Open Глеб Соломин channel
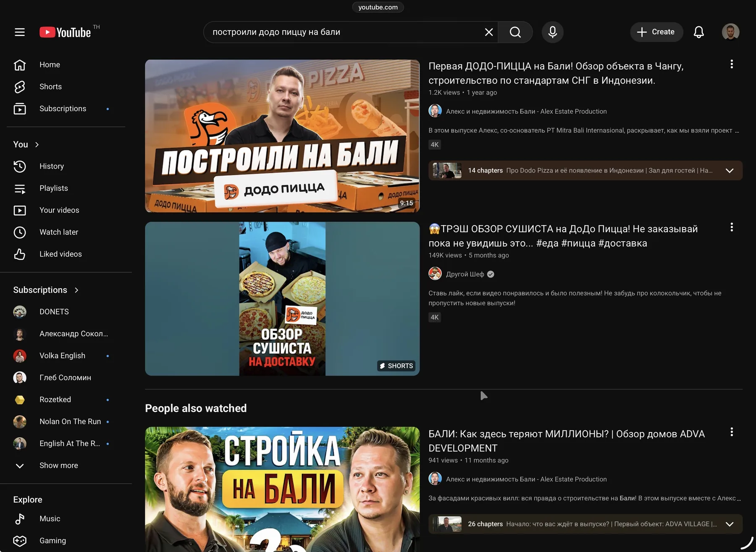 66,378
